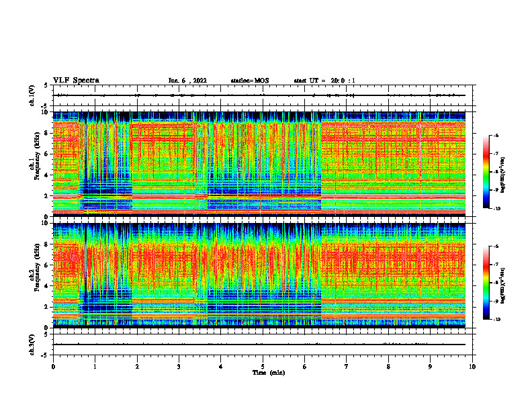The image size is (532, 411).
Task: Click time axis tick label "6"
Action: pyautogui.click(x=305, y=367)
